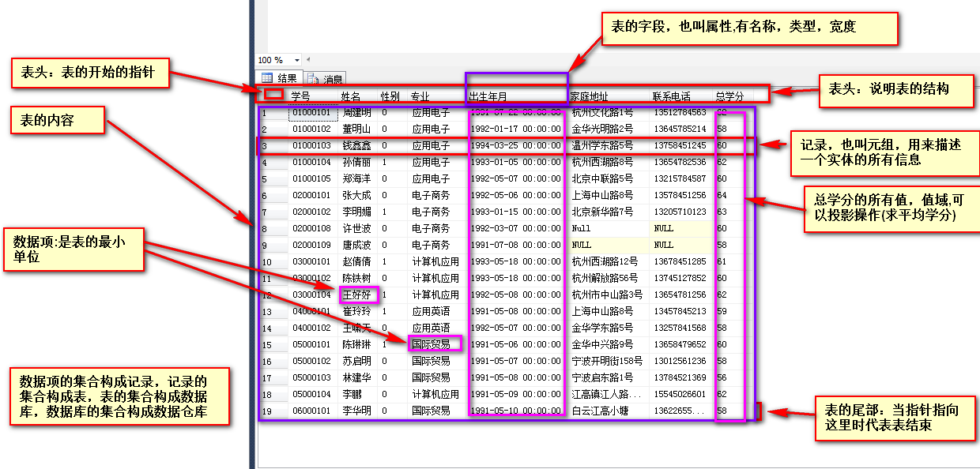980x469 pixels.
Task: Click the left scroll arrow beside zoom box
Action: [x=308, y=60]
